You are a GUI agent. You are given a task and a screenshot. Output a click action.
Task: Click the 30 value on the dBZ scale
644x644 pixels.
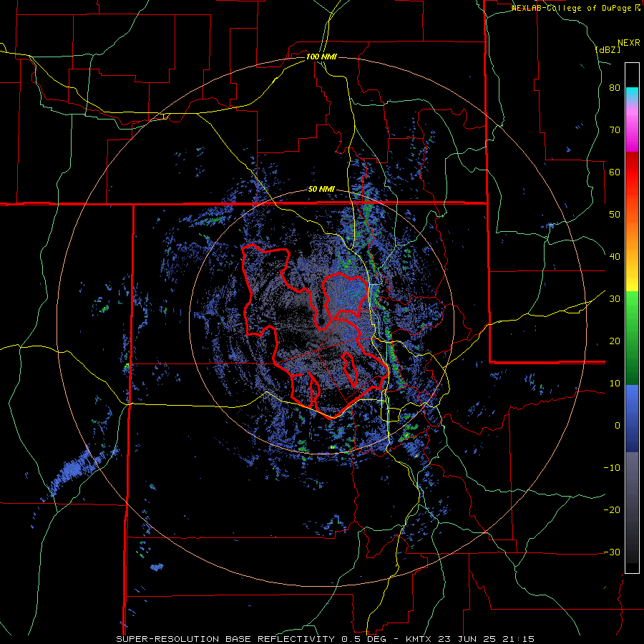615,299
